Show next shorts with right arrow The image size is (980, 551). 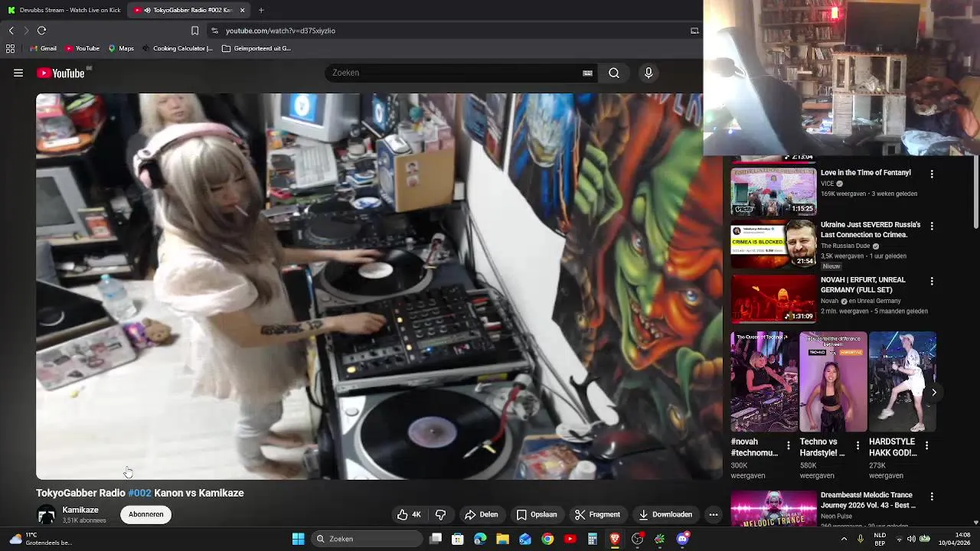point(934,392)
